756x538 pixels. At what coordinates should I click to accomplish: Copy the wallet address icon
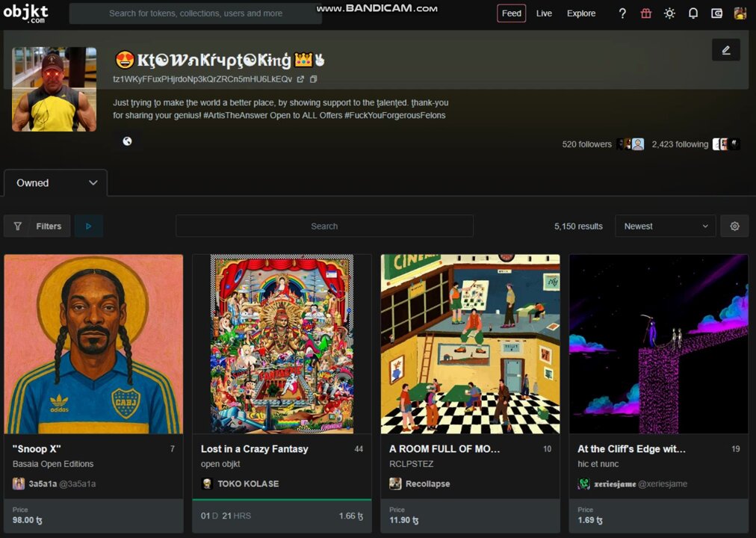pos(314,79)
